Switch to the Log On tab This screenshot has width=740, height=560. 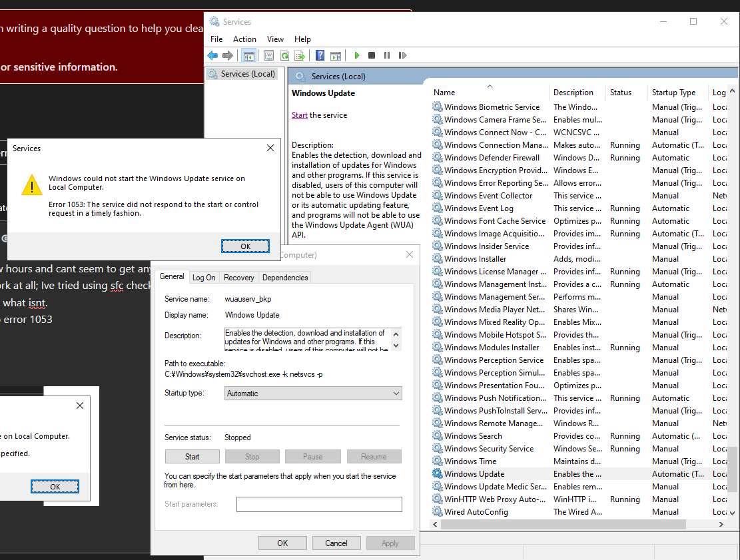[204, 278]
